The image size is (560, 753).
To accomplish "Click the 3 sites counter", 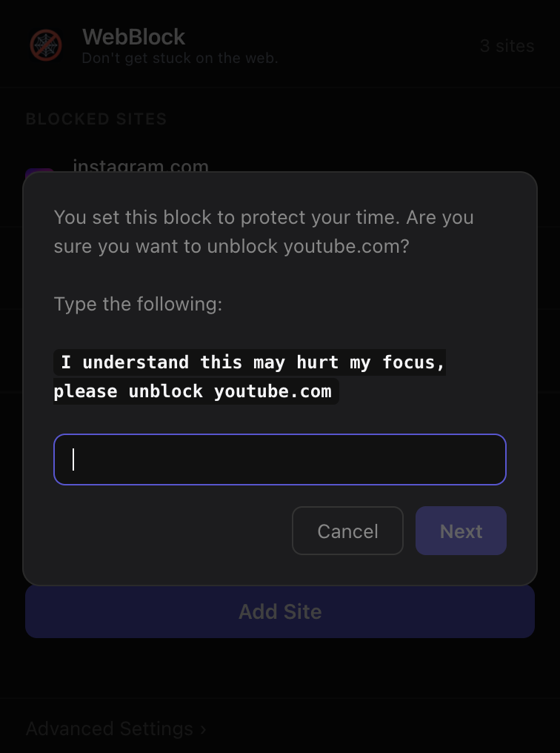I will point(507,45).
